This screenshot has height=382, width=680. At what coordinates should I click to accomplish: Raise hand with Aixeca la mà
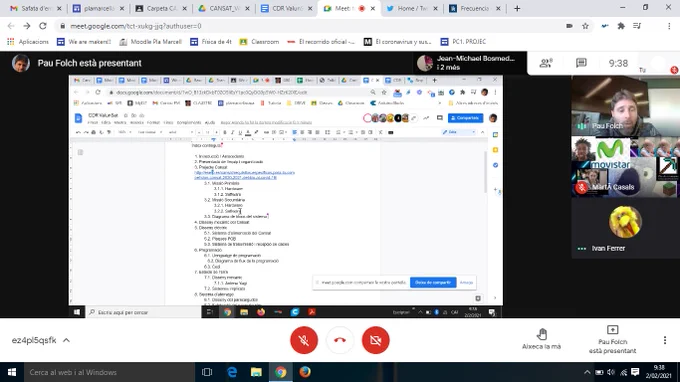pos(541,339)
